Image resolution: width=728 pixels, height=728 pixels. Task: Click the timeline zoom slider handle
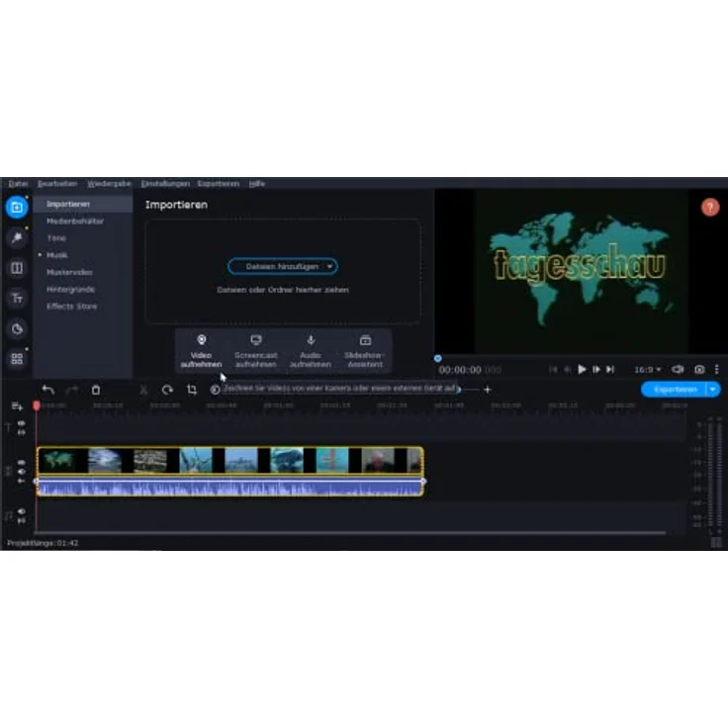click(x=458, y=390)
